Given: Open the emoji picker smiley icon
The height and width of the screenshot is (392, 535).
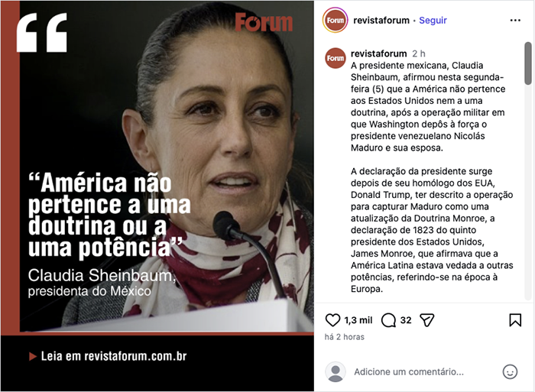Looking at the screenshot, I should (x=510, y=371).
